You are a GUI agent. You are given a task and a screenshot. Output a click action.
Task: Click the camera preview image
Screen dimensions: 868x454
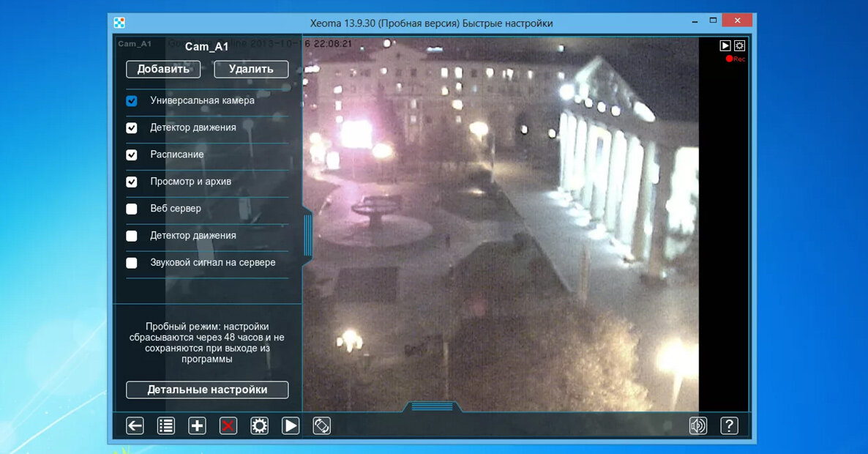click(501, 224)
